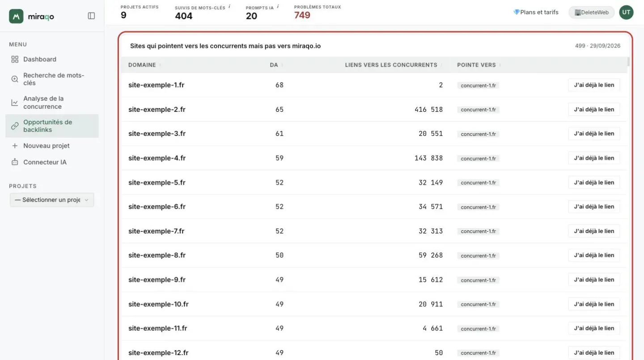Screen dimensions: 644x360
Task: Mark site-exemple-11.fr as already linked
Action: pos(594,328)
